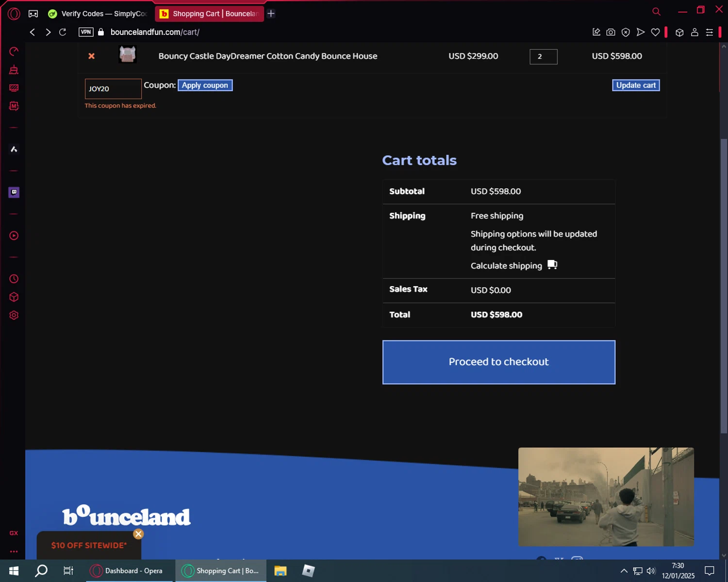
Task: View site security lock info
Action: [x=101, y=32]
